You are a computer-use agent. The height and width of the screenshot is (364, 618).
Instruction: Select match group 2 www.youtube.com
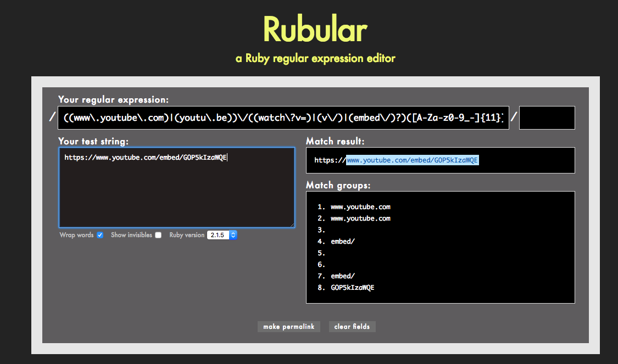pos(360,219)
